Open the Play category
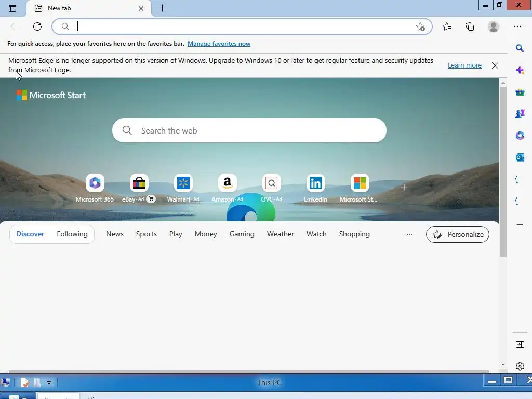Screen dimensions: 532x399 176,234
